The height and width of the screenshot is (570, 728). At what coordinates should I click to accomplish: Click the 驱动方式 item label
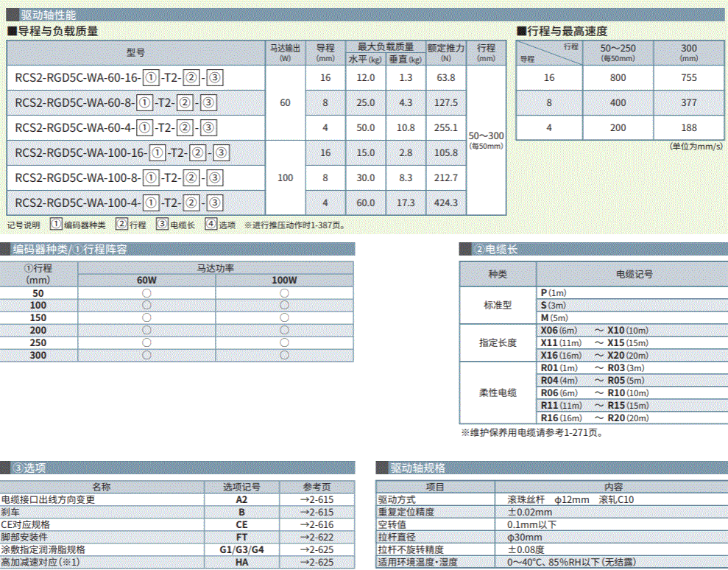tap(397, 500)
